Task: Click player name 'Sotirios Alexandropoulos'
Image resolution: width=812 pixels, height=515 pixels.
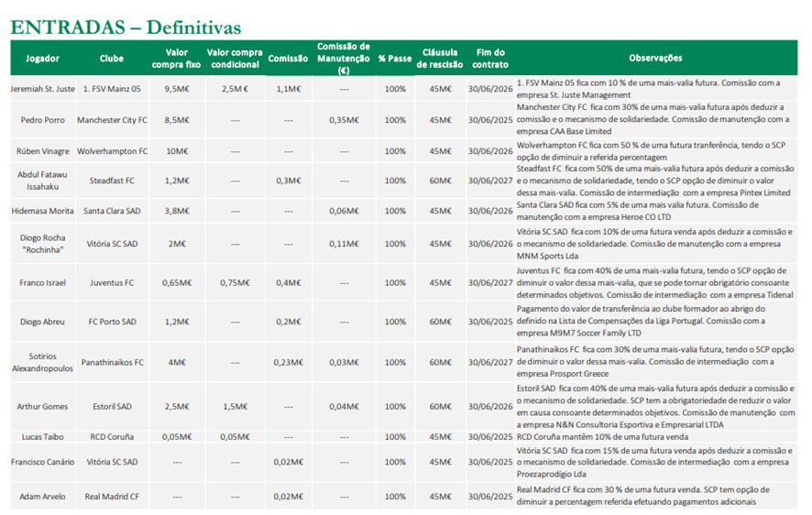Action: pyautogui.click(x=42, y=362)
